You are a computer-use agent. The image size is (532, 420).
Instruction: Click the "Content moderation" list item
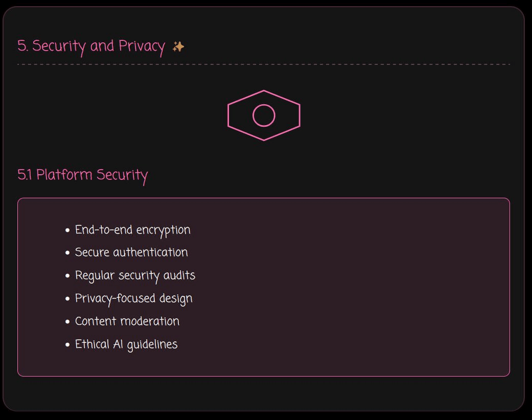click(127, 321)
